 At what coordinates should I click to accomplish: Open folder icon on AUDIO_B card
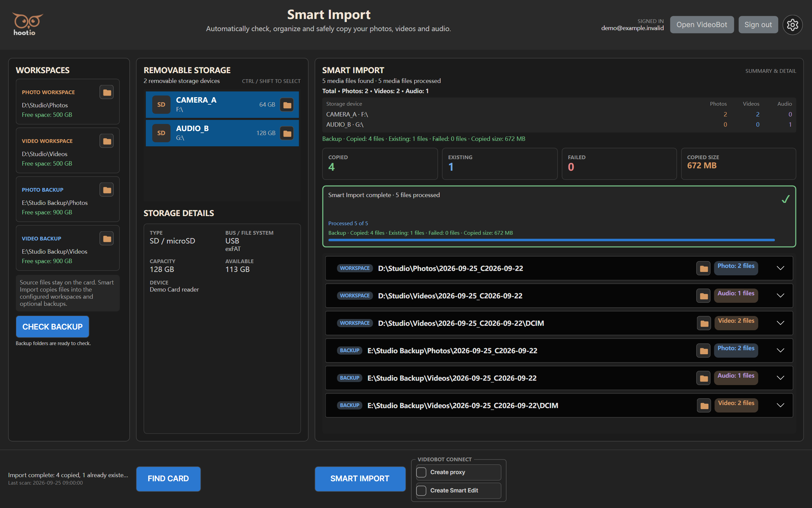coord(287,133)
